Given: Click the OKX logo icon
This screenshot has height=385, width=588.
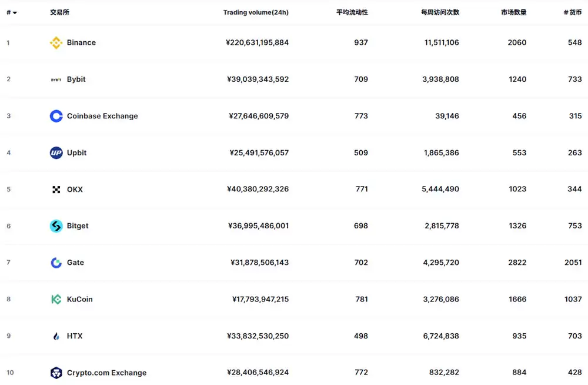Looking at the screenshot, I should pos(56,190).
